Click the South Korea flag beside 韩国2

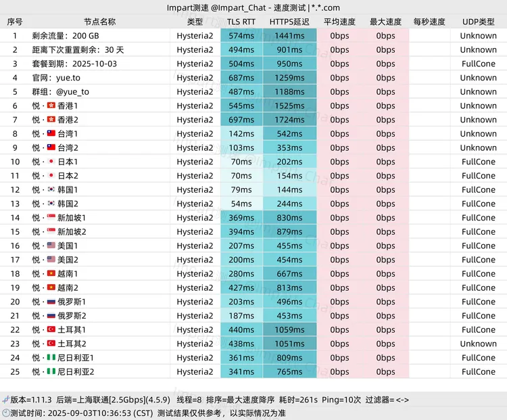click(51, 204)
